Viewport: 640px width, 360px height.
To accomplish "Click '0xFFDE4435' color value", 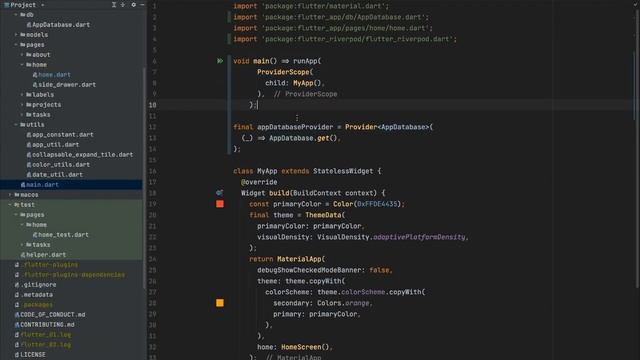I will click(x=377, y=204).
